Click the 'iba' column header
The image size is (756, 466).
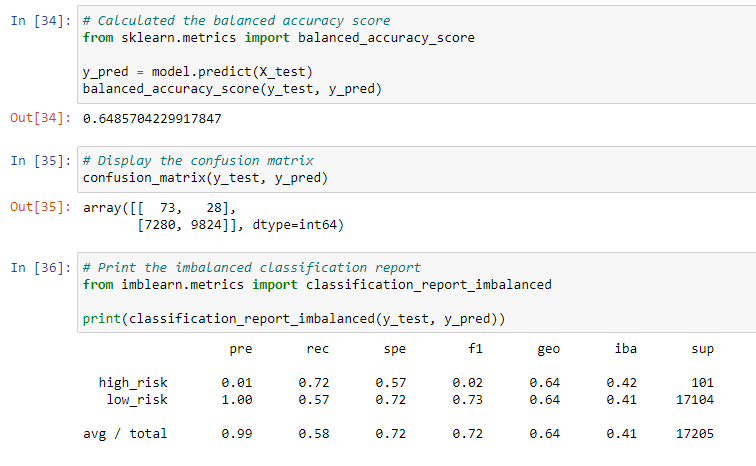click(x=626, y=348)
